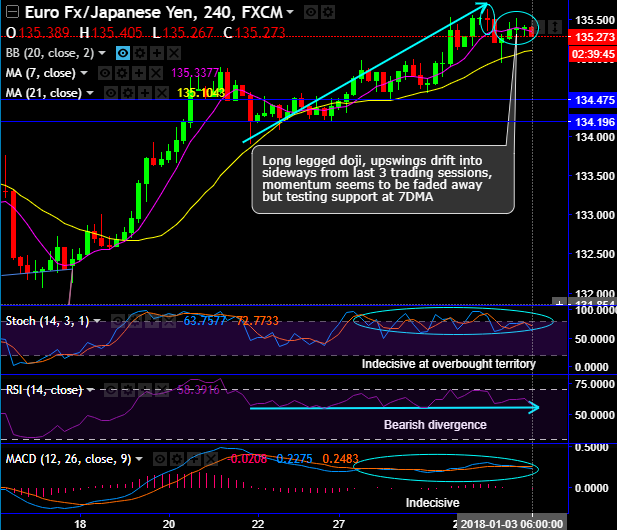Click the MACD histogram value -0.0208
Image resolution: width=617 pixels, height=530 pixels.
247,459
